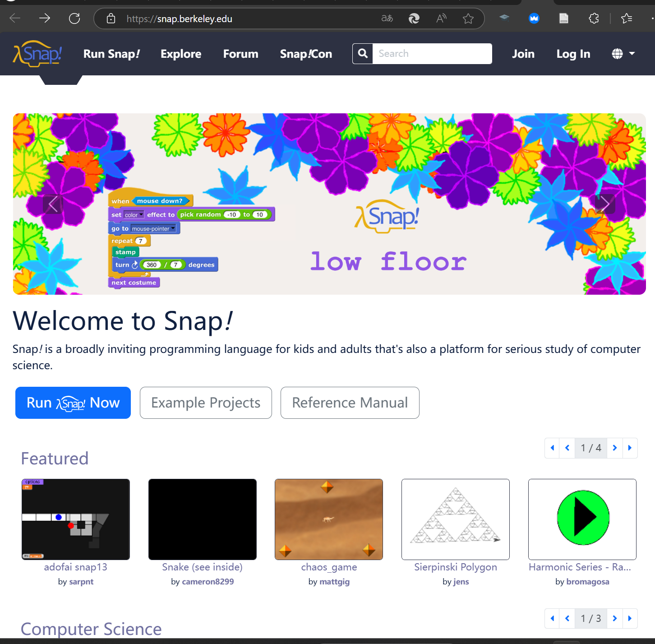Show the next carousel slide
Image resolution: width=655 pixels, height=644 pixels.
pos(605,204)
